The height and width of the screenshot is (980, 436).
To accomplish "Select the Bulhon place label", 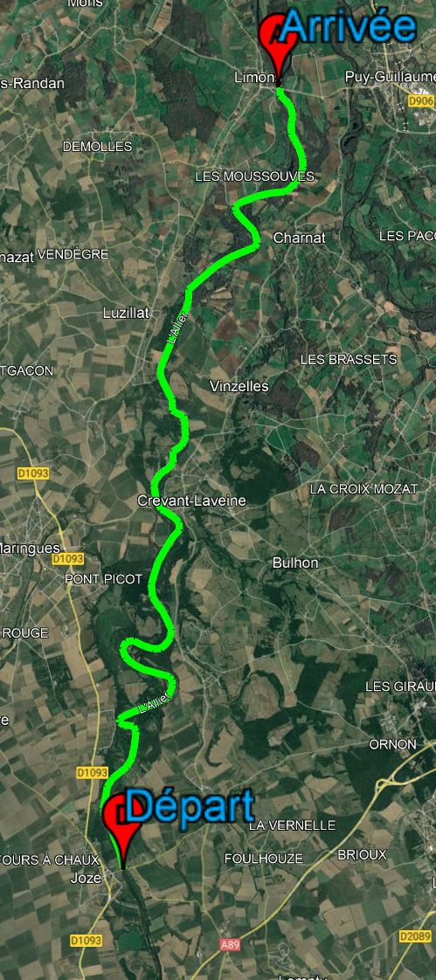I will point(295,562).
